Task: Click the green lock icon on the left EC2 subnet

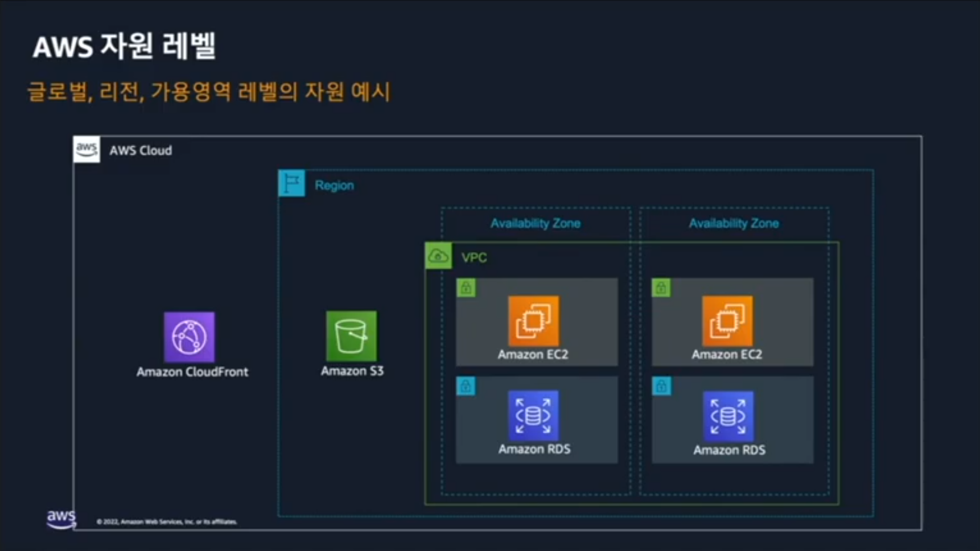Action: coord(466,287)
